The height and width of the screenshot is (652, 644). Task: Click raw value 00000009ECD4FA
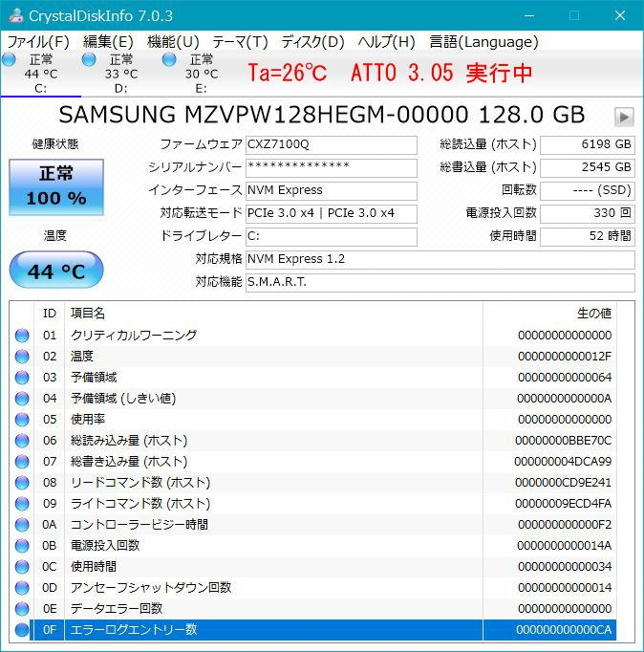(x=563, y=504)
